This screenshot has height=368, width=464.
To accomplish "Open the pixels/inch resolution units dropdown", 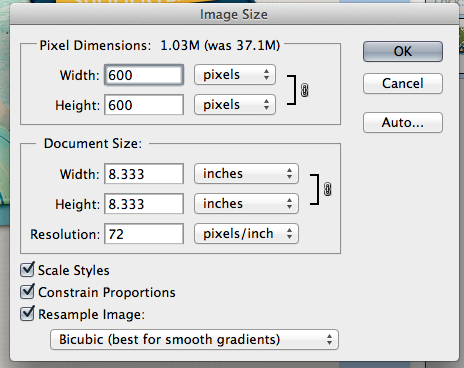I will point(246,234).
